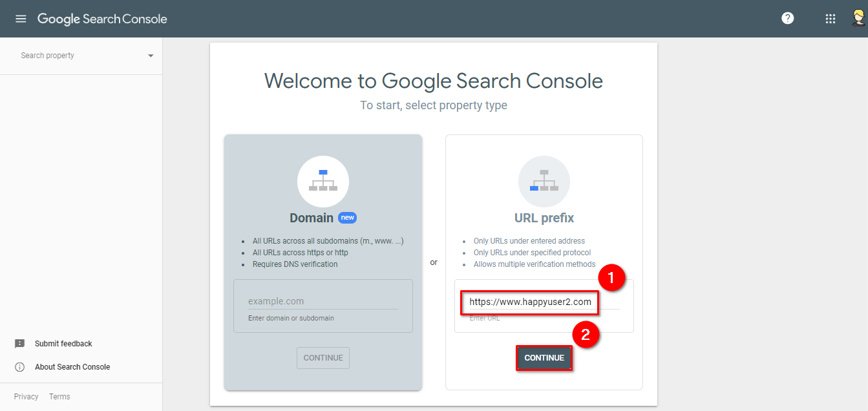Click 'Welcome to Google Search Console' heading
The width and height of the screenshot is (868, 411).
(x=434, y=81)
